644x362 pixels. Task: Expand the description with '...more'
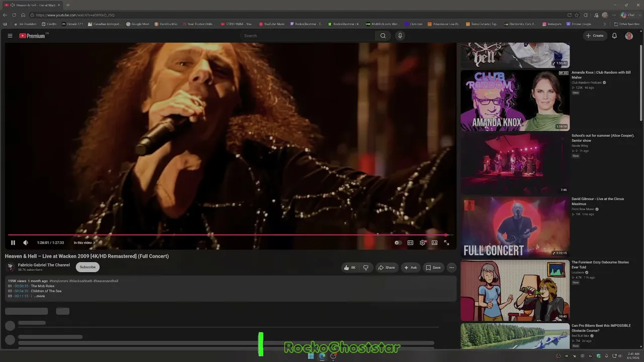[x=39, y=296]
